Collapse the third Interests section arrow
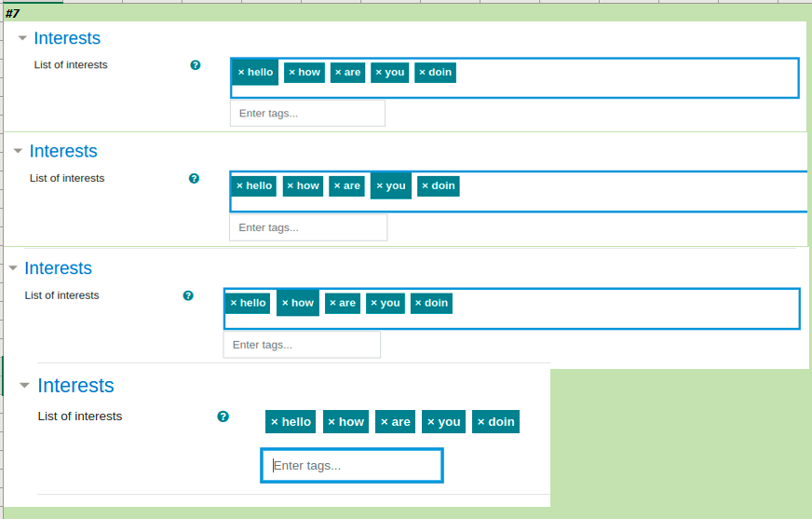The width and height of the screenshot is (812, 519). (x=13, y=267)
